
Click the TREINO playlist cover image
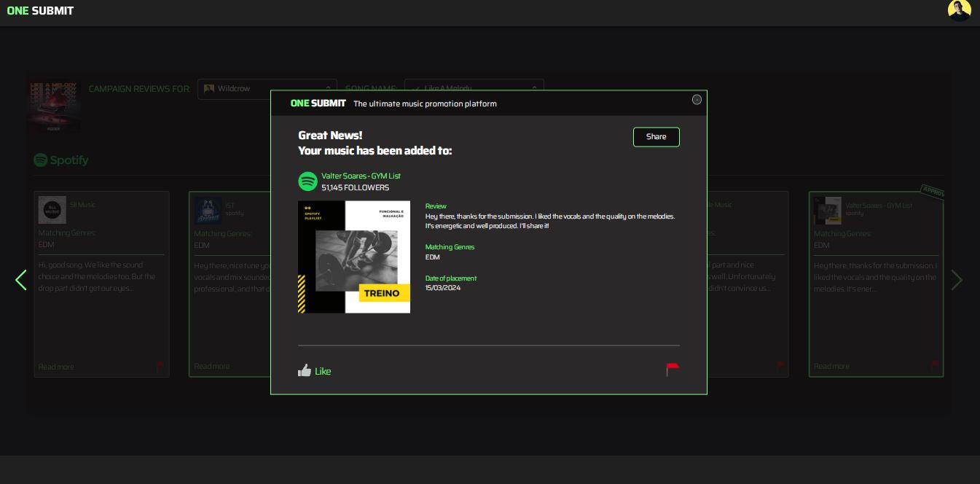[354, 257]
